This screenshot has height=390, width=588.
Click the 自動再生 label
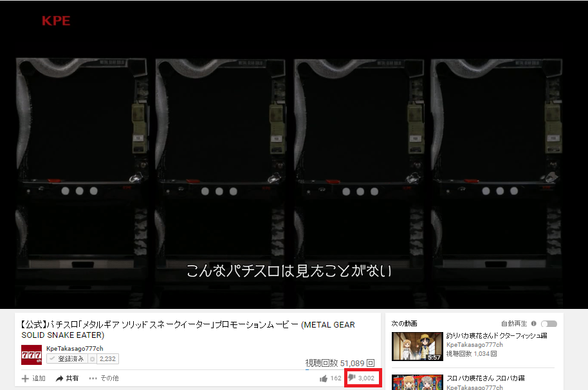click(514, 324)
